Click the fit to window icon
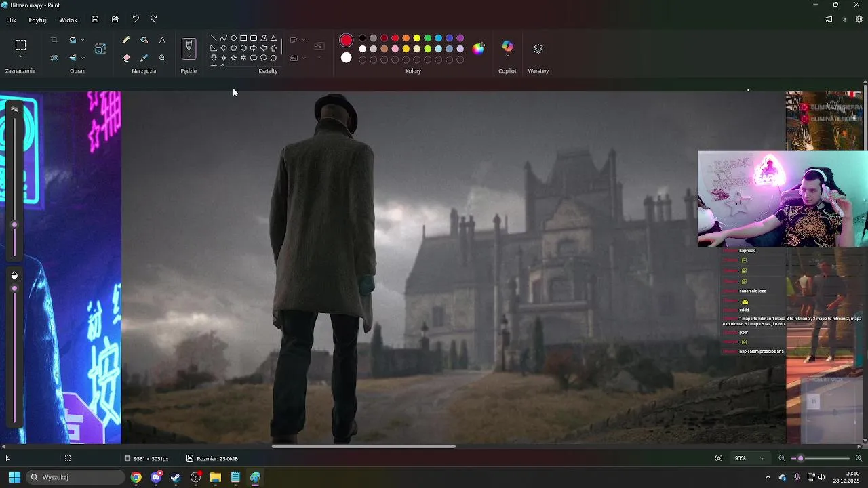The image size is (868, 488). click(719, 458)
